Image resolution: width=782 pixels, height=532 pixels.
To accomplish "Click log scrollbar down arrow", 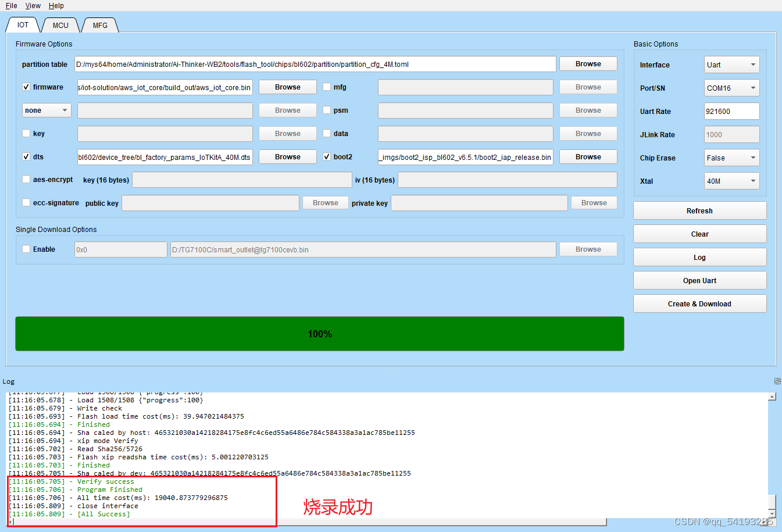I will point(772,513).
